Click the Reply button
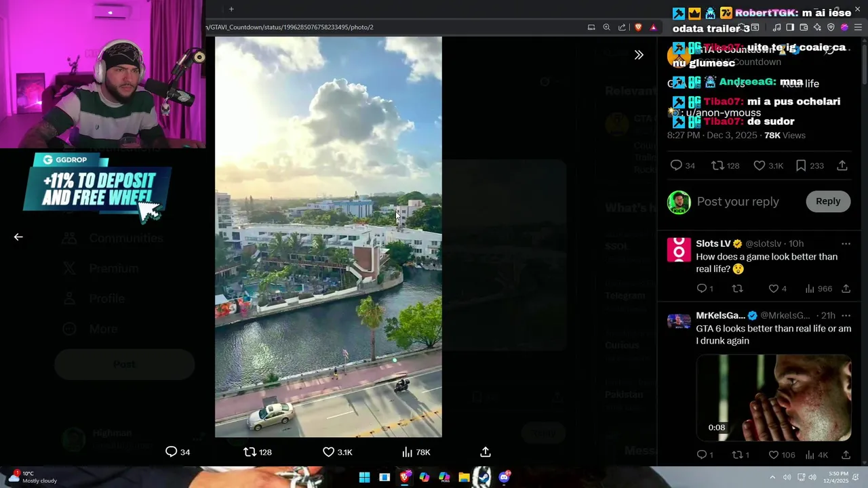The image size is (868, 488). coord(828,201)
